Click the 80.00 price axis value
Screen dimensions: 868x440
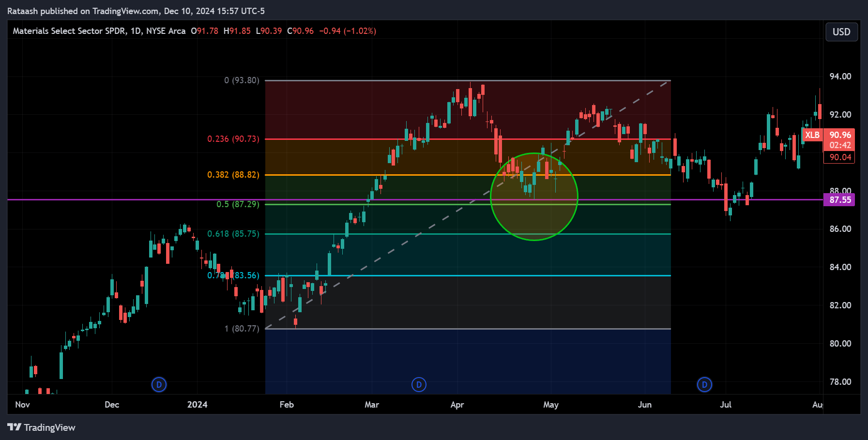(x=840, y=344)
